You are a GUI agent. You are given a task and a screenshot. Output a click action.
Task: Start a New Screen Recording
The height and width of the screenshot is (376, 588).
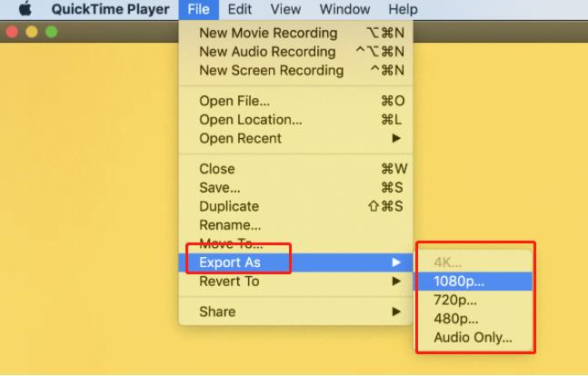(296, 71)
